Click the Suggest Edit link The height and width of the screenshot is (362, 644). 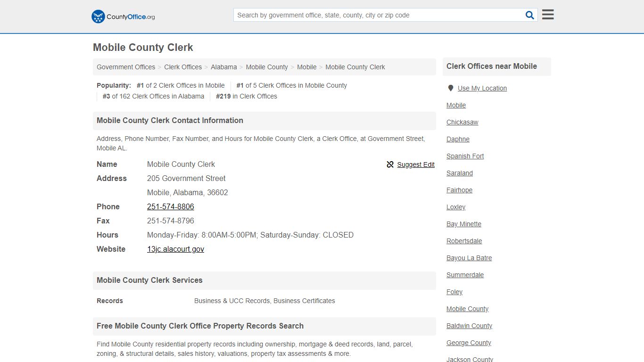pyautogui.click(x=416, y=165)
